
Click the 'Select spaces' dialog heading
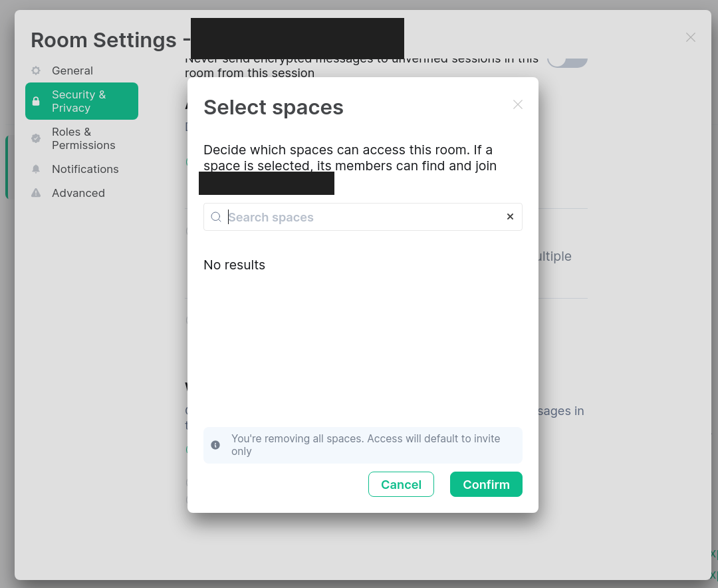[x=273, y=107]
